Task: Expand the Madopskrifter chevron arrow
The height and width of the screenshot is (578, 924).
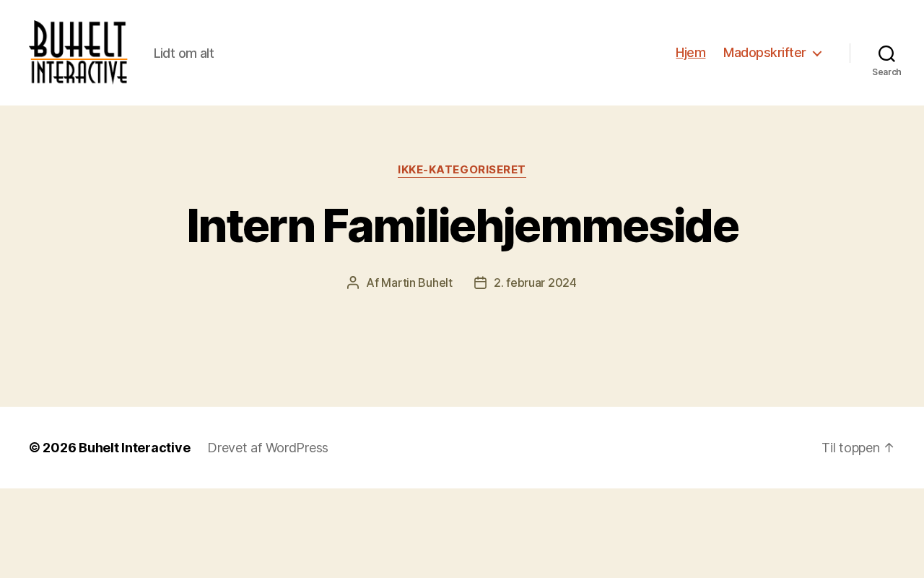Action: 817,53
